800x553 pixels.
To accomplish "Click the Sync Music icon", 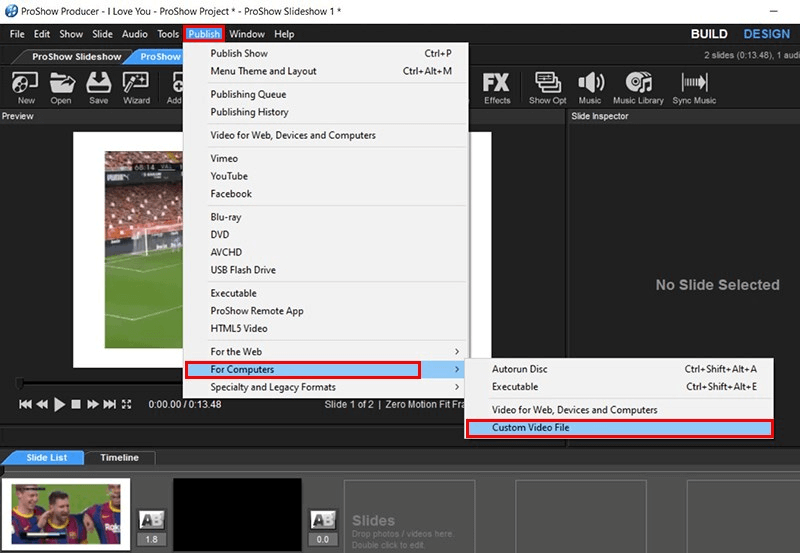I will pyautogui.click(x=694, y=86).
